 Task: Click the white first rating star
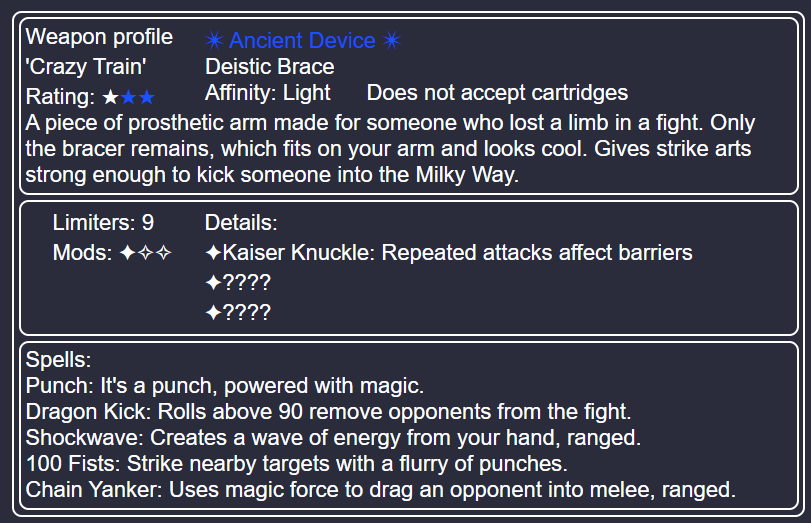(110, 97)
